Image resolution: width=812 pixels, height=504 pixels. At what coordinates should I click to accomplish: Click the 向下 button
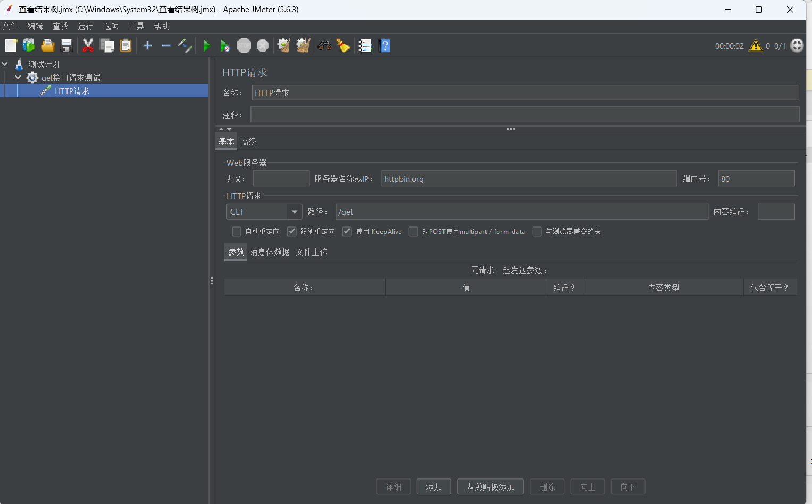coord(628,487)
